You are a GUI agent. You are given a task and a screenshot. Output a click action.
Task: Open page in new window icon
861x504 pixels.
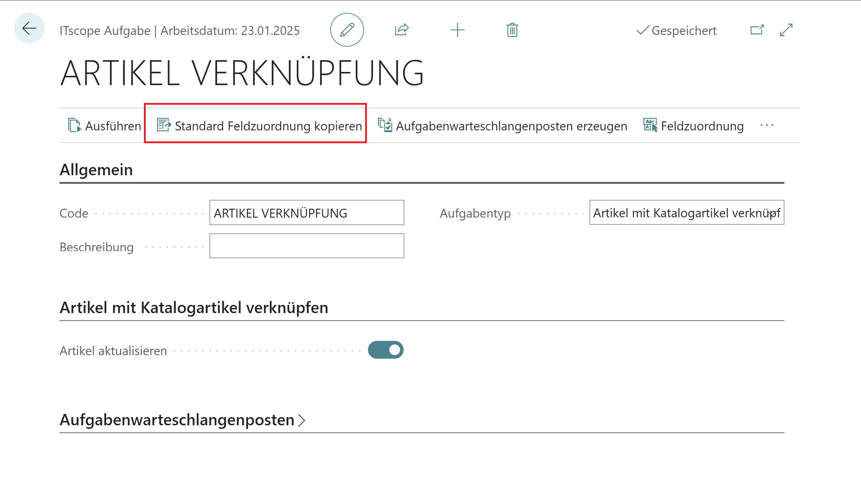757,30
